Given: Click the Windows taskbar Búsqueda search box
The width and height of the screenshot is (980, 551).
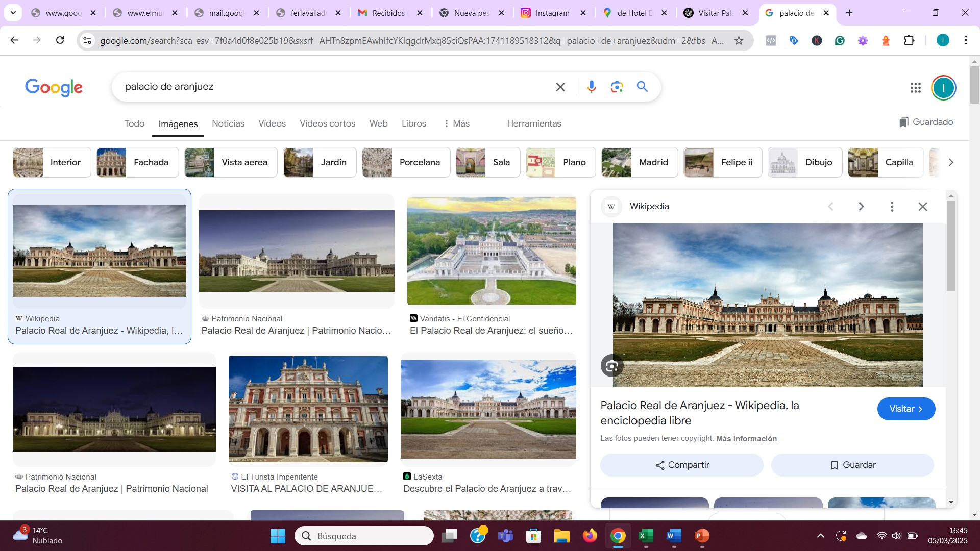Looking at the screenshot, I should [364, 536].
